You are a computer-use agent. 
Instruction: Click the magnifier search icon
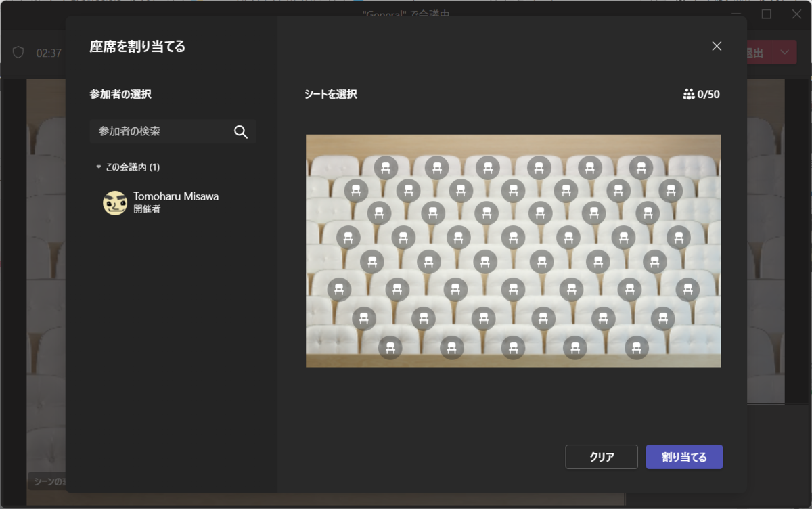241,131
